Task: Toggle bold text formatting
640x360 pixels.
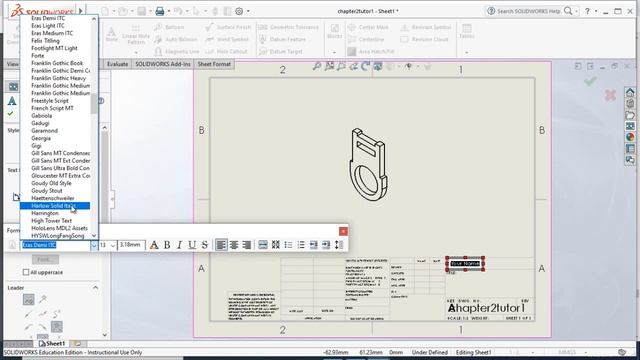Action: pos(167,245)
